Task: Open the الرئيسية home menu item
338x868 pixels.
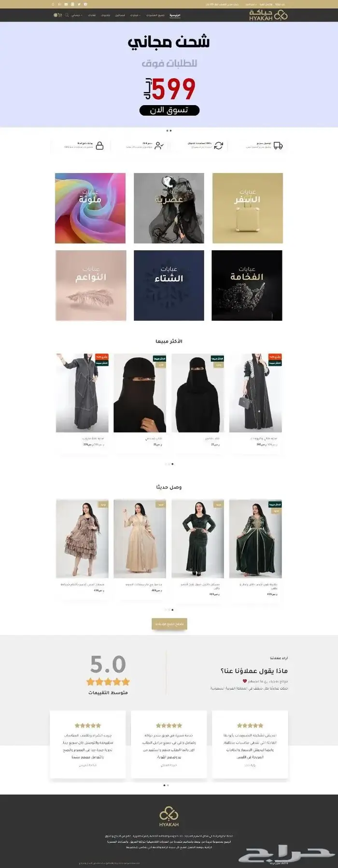Action: click(x=175, y=15)
